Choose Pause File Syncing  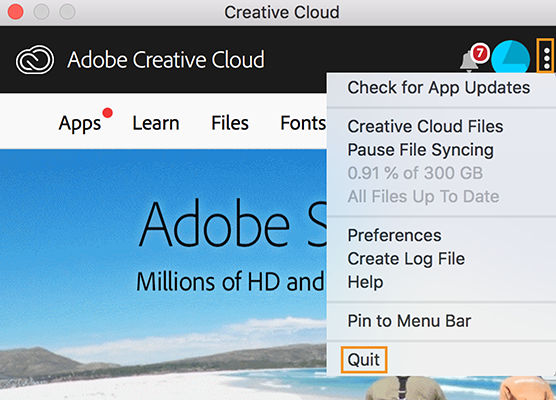(420, 150)
